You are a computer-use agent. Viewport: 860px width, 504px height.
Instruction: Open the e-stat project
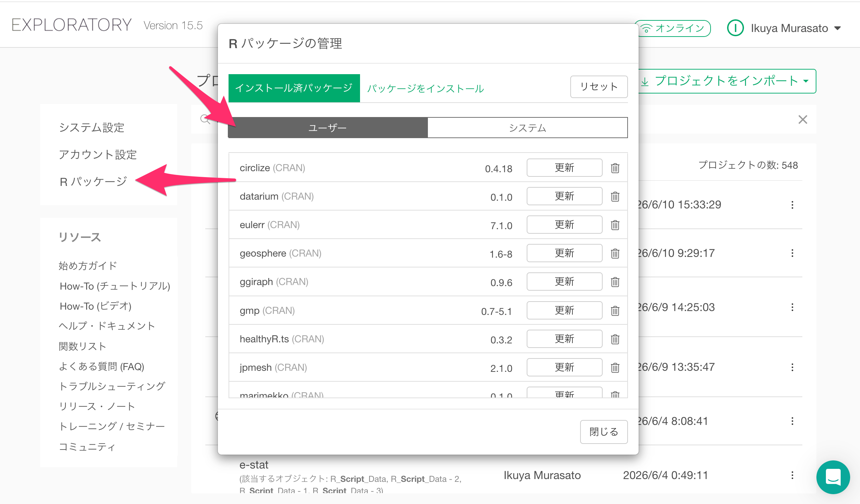pos(254,465)
